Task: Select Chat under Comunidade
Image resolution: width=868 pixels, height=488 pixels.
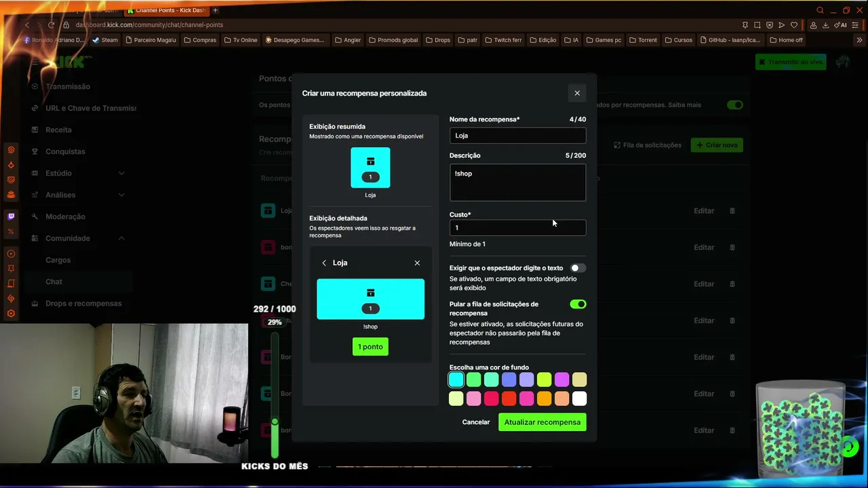Action: click(x=54, y=282)
